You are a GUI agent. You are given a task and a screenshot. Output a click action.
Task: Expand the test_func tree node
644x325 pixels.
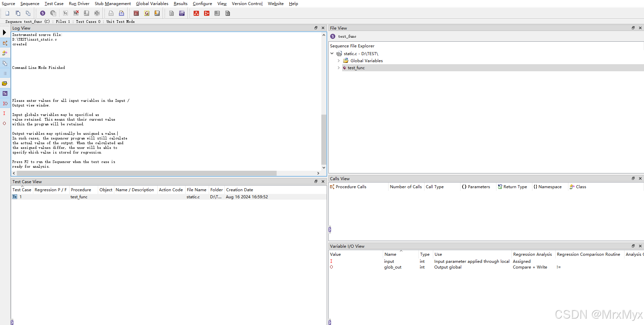338,68
